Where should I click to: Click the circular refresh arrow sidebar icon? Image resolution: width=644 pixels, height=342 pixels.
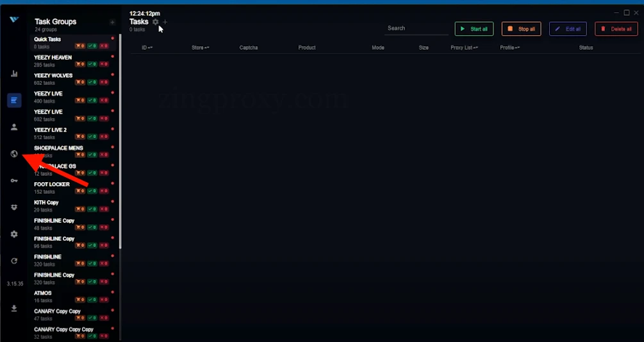[14, 261]
